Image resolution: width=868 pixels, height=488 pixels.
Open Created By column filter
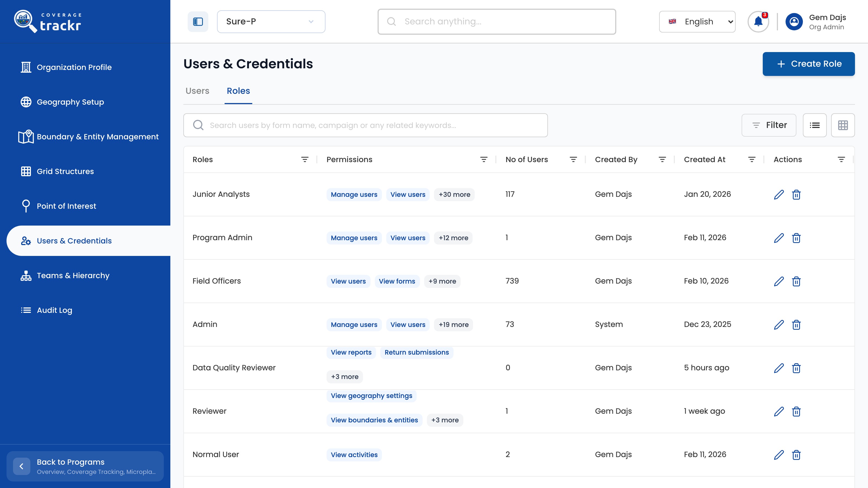point(662,159)
